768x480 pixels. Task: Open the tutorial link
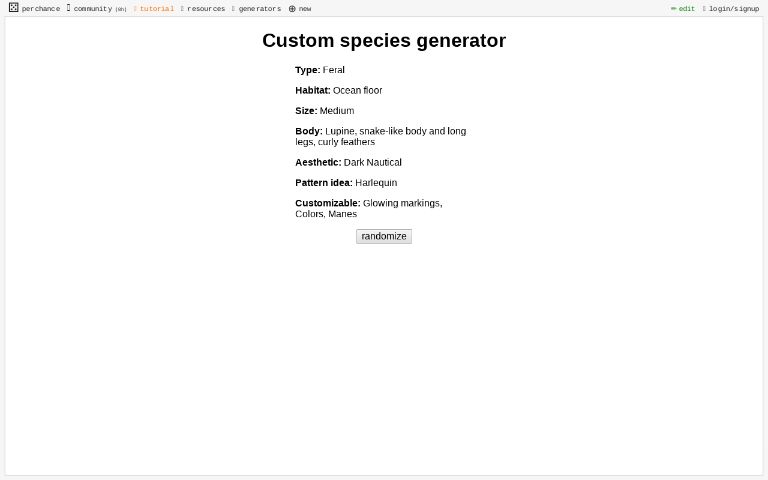click(x=157, y=9)
